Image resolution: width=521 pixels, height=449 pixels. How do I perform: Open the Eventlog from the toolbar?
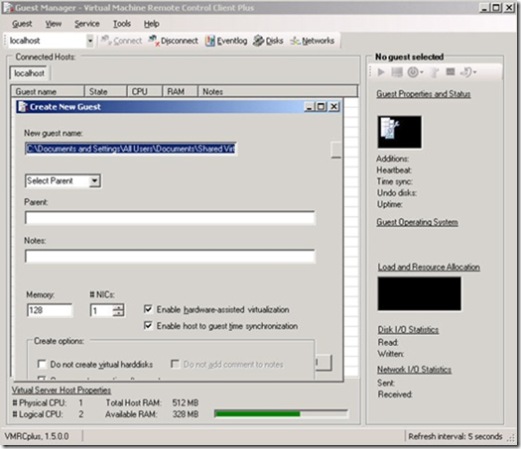(x=226, y=41)
